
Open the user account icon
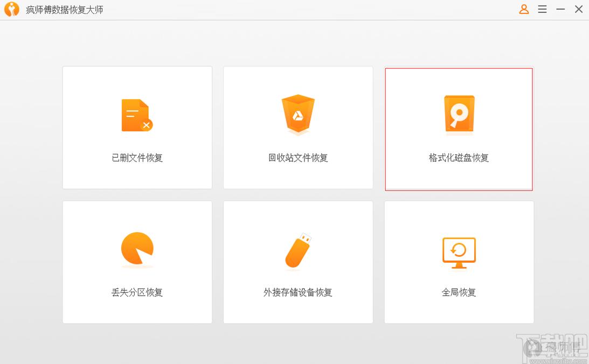click(524, 9)
